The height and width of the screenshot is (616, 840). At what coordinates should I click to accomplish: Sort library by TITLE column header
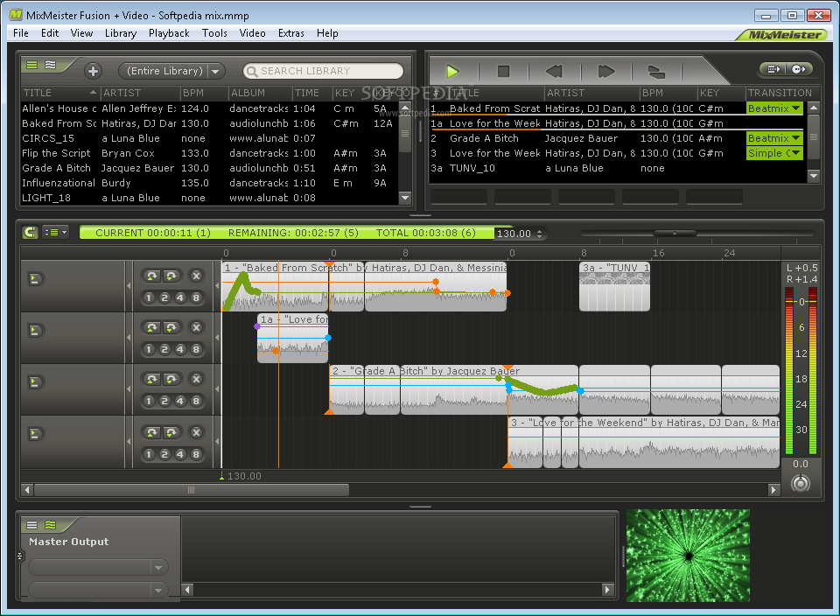coord(60,93)
